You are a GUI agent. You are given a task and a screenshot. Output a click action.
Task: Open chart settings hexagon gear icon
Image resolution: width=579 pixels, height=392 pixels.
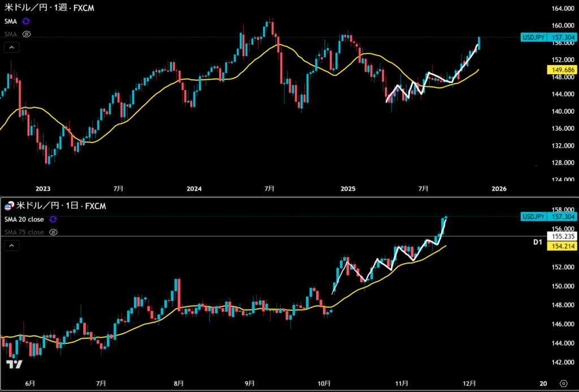click(563, 383)
